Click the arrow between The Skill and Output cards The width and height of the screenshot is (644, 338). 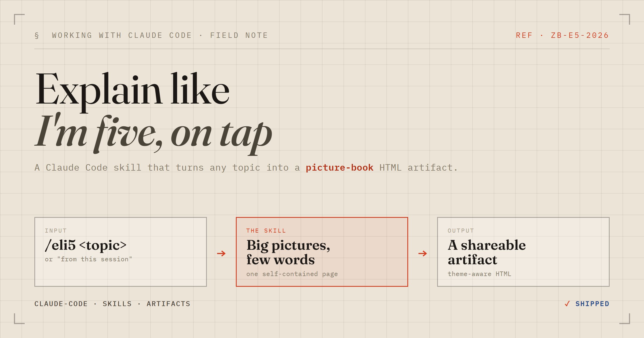tap(423, 253)
